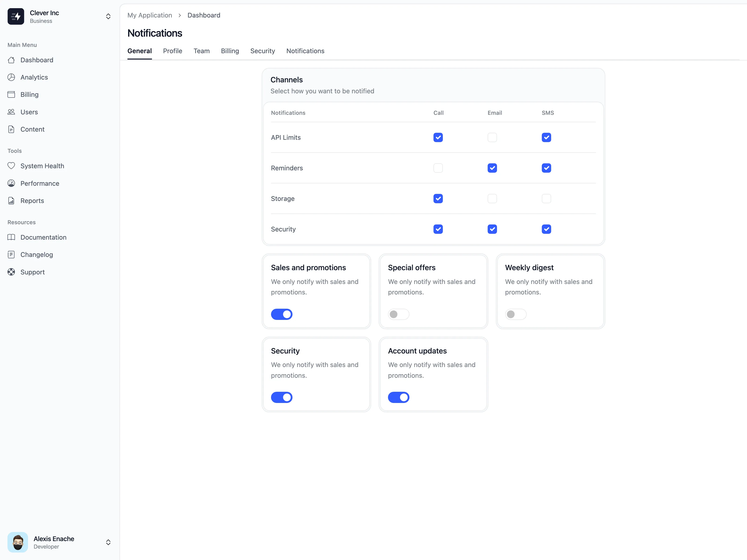The width and height of the screenshot is (747, 560).
Task: Click the System Health heart icon
Action: coord(11,166)
